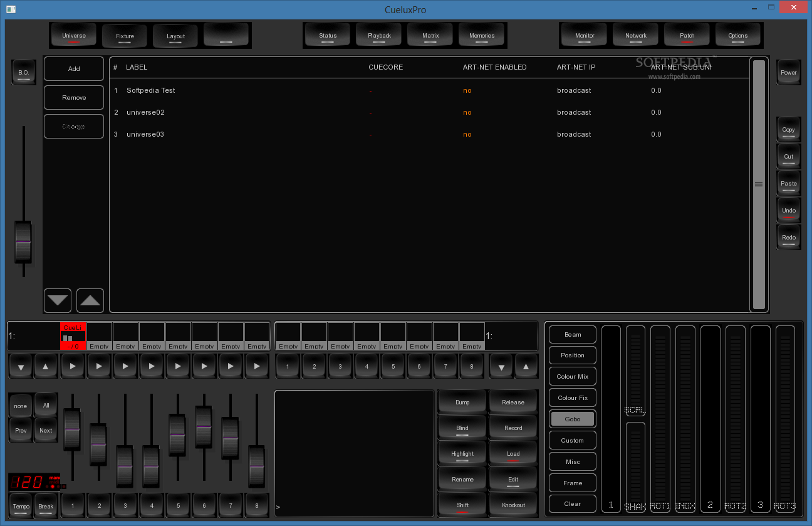
Task: Click the Record button
Action: pyautogui.click(x=513, y=428)
